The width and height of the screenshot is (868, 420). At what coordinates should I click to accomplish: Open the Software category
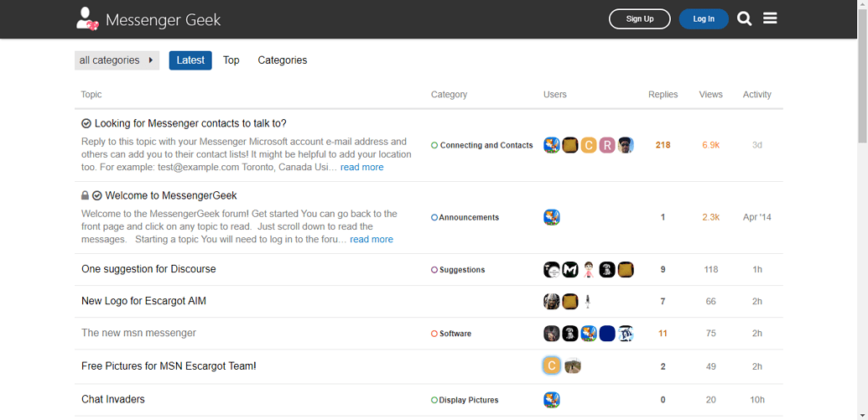[x=451, y=334]
